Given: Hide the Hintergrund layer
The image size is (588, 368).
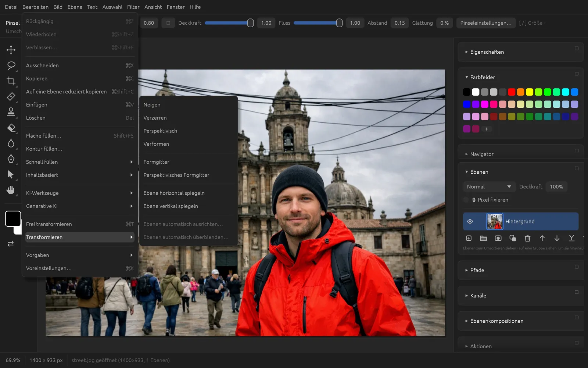Looking at the screenshot, I should (x=470, y=222).
